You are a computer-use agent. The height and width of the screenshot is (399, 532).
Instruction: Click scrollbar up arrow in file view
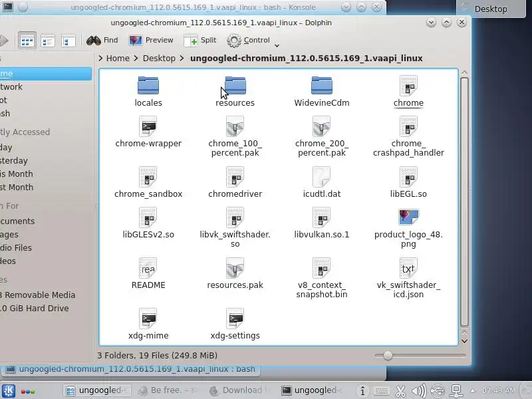click(x=464, y=72)
